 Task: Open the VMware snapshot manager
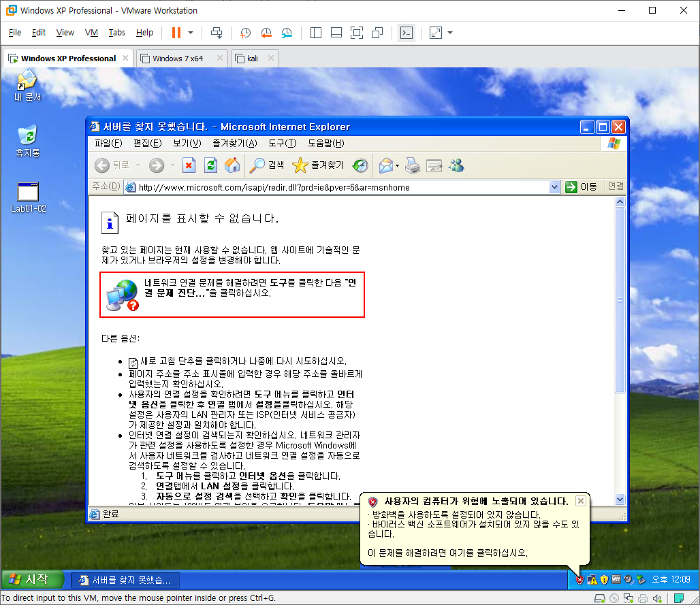(x=287, y=33)
